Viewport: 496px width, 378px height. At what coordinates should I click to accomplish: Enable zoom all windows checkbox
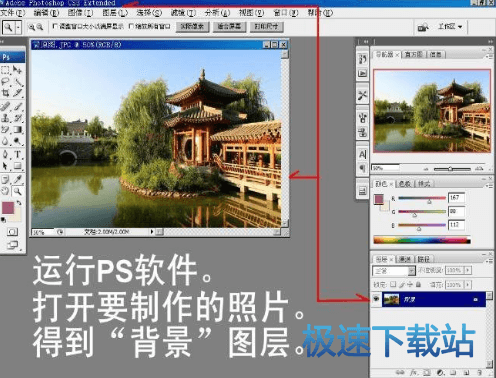pos(131,26)
